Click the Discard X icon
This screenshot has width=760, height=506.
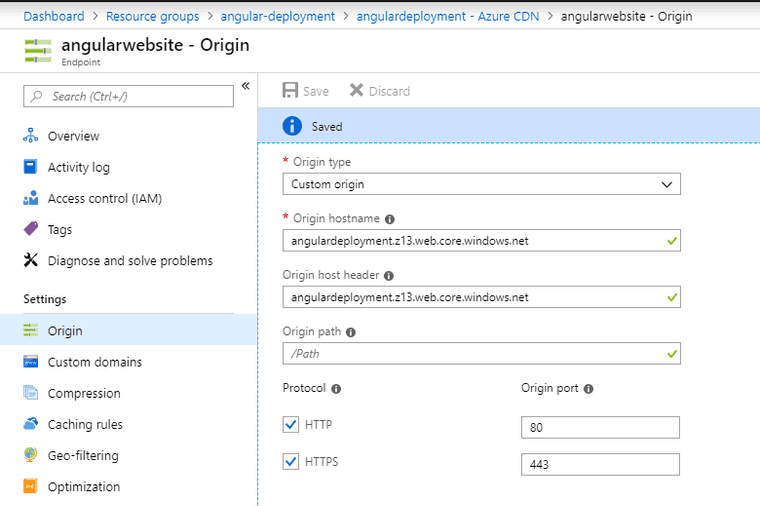tap(356, 91)
